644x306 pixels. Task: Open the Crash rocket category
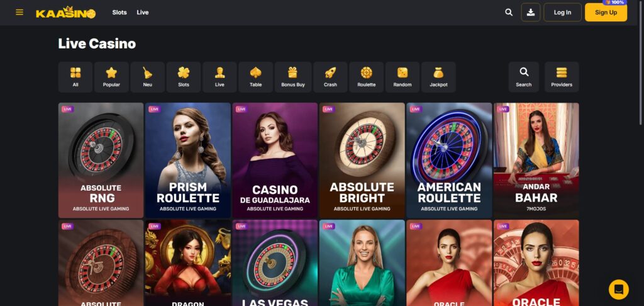(x=330, y=77)
